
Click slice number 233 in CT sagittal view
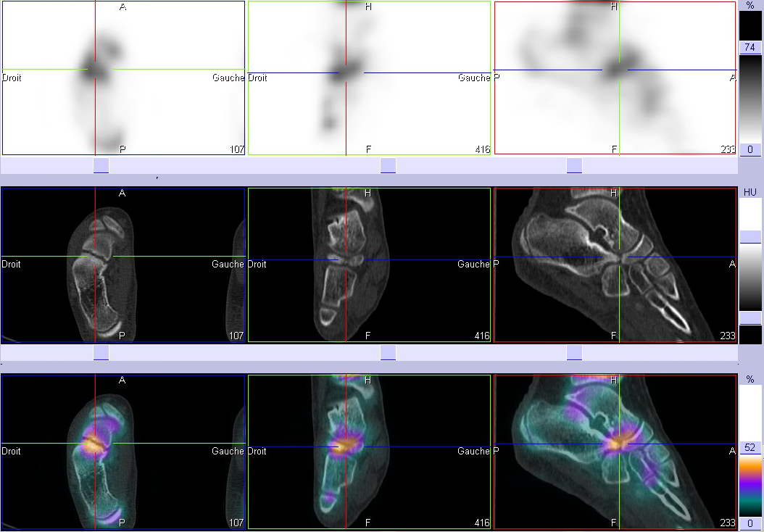(x=728, y=336)
